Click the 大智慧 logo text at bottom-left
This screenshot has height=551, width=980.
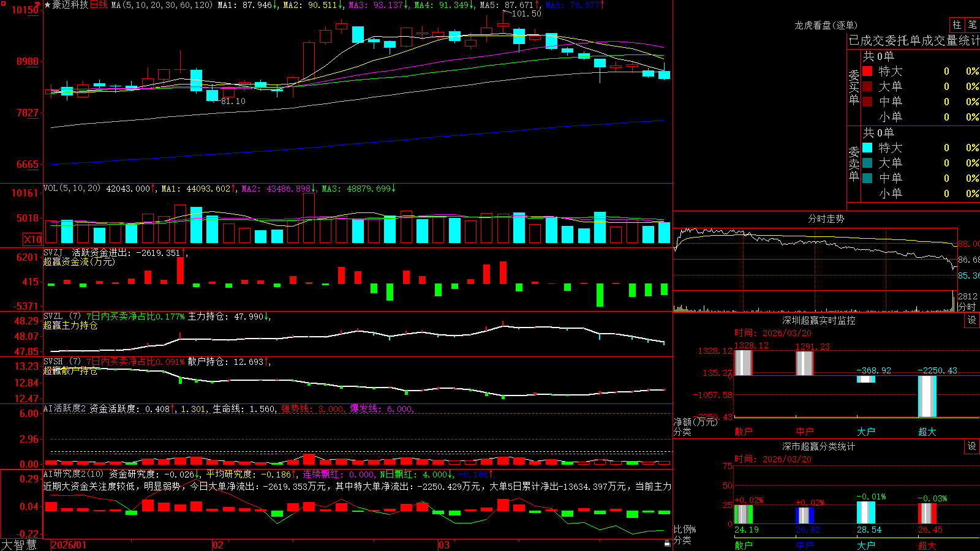tap(19, 544)
